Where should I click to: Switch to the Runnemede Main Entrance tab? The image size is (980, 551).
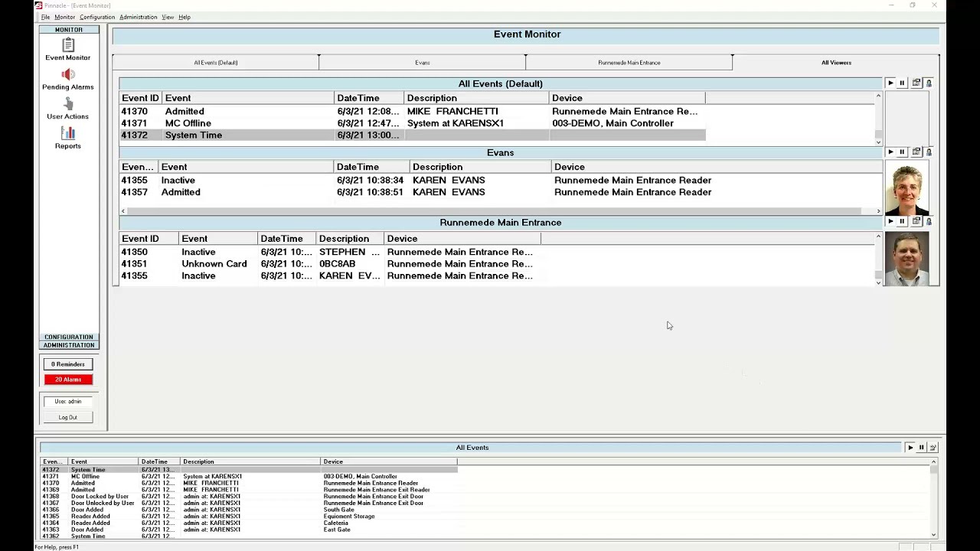pyautogui.click(x=629, y=63)
